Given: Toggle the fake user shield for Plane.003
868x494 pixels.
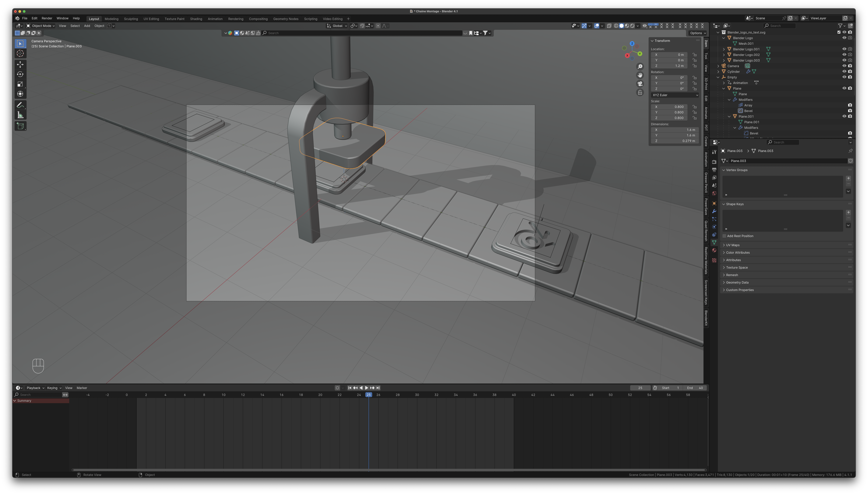Looking at the screenshot, I should [x=850, y=161].
